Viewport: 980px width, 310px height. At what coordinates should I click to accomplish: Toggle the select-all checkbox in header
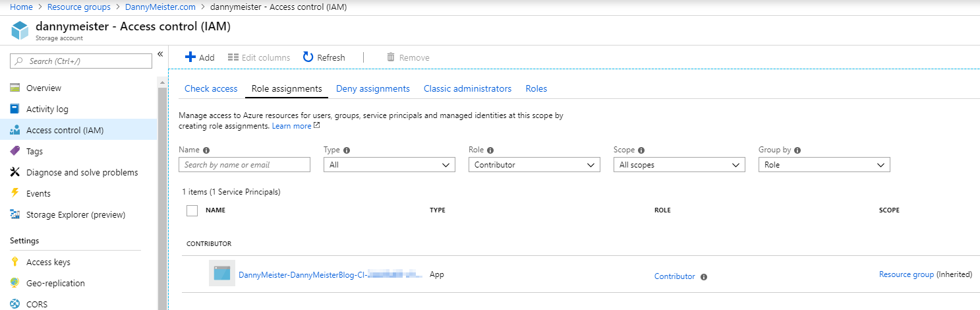[x=192, y=210]
